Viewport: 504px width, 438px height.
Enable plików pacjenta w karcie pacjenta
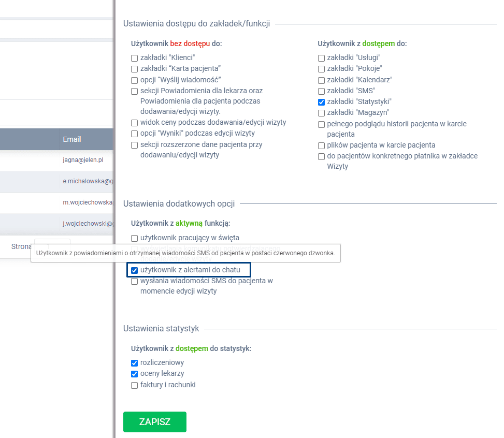point(321,145)
